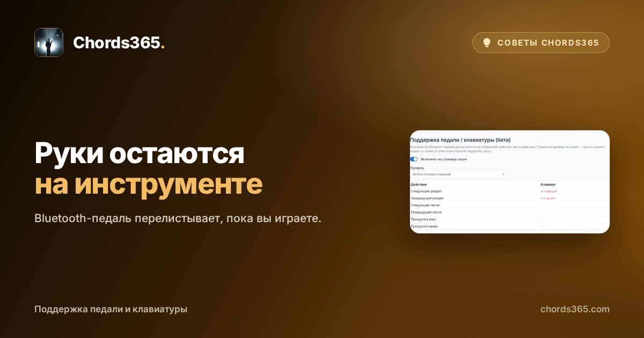This screenshot has width=644, height=338.
Task: Click the "Прокрутка вверх" action row
Action: pos(510,226)
